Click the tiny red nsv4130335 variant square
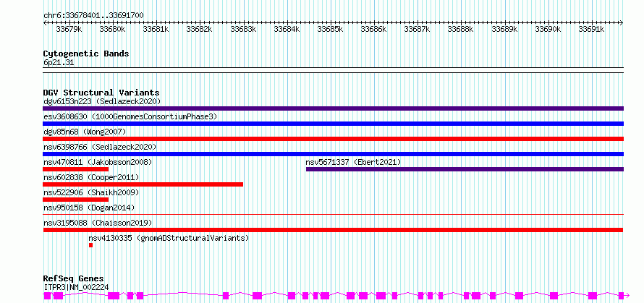The width and height of the screenshot is (644, 303). pos(90,245)
